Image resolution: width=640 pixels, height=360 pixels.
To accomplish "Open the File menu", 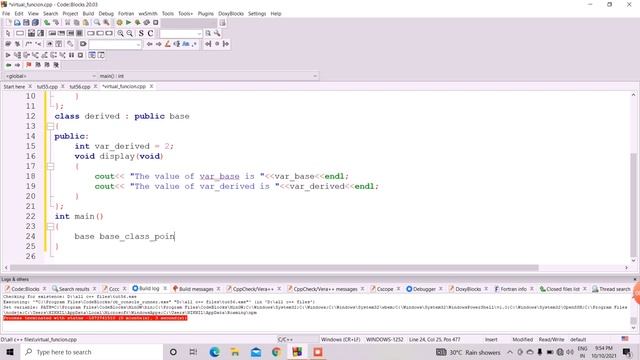I will [x=6, y=13].
